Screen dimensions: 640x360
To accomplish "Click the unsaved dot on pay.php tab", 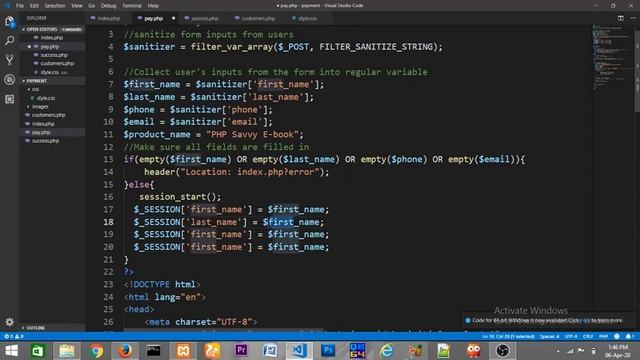I will (173, 18).
